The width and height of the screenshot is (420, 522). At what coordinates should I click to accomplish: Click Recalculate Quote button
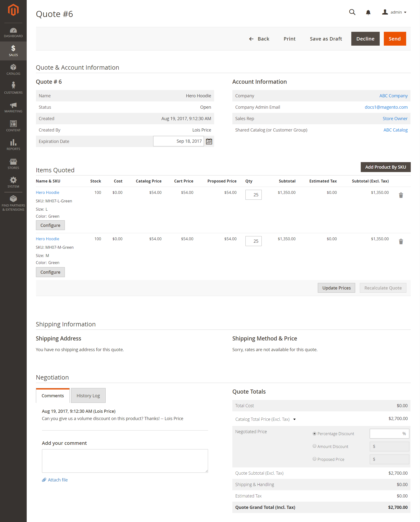[x=383, y=288]
